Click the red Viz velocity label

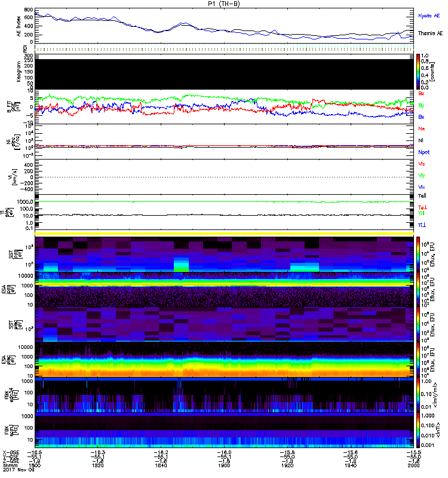pos(422,164)
